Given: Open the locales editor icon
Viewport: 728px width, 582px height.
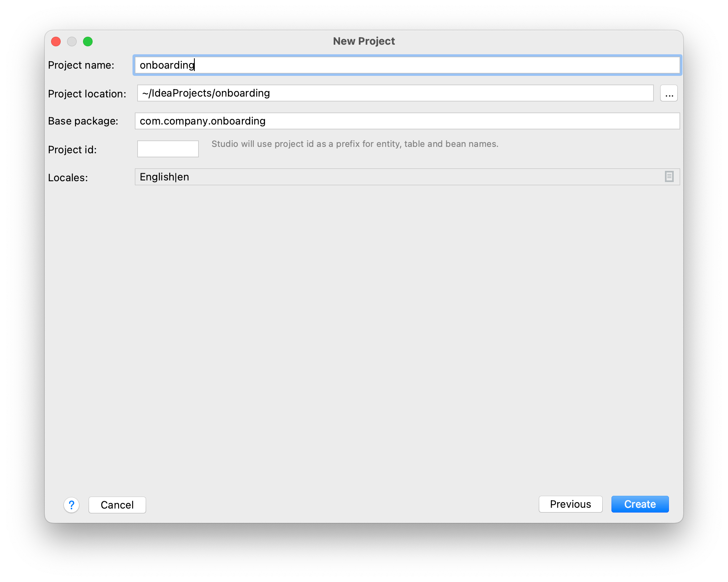Looking at the screenshot, I should click(669, 176).
